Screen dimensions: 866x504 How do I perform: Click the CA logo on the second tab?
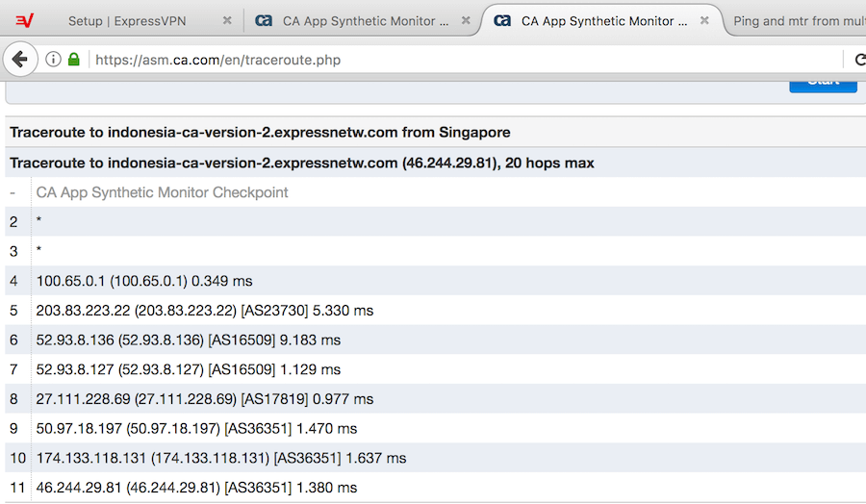264,21
